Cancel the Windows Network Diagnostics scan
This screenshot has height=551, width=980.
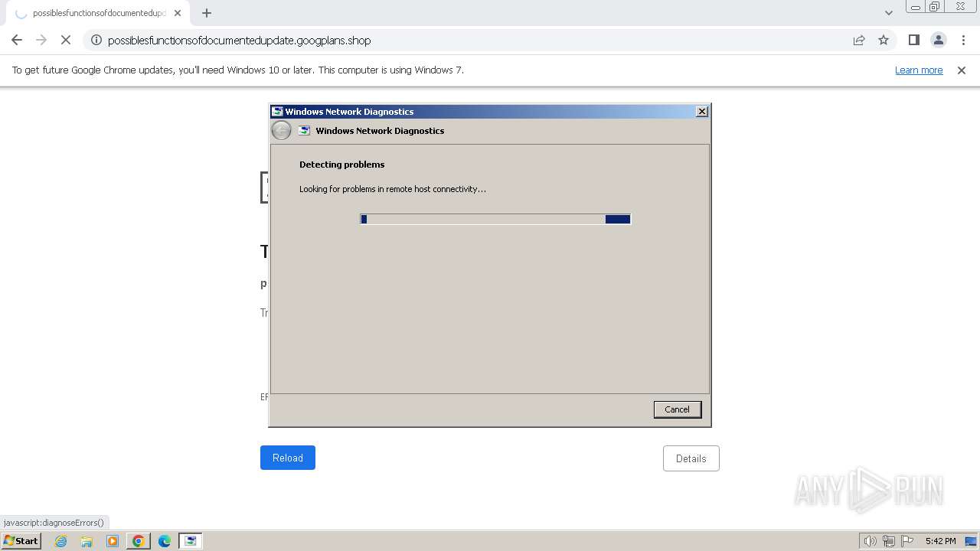point(677,409)
